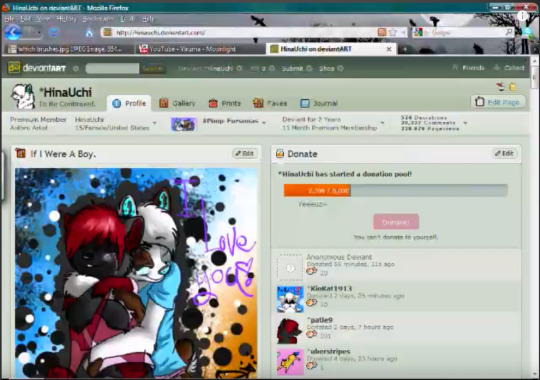Close the HinaUchi on deviantART tab
540x380 pixels.
[389, 49]
